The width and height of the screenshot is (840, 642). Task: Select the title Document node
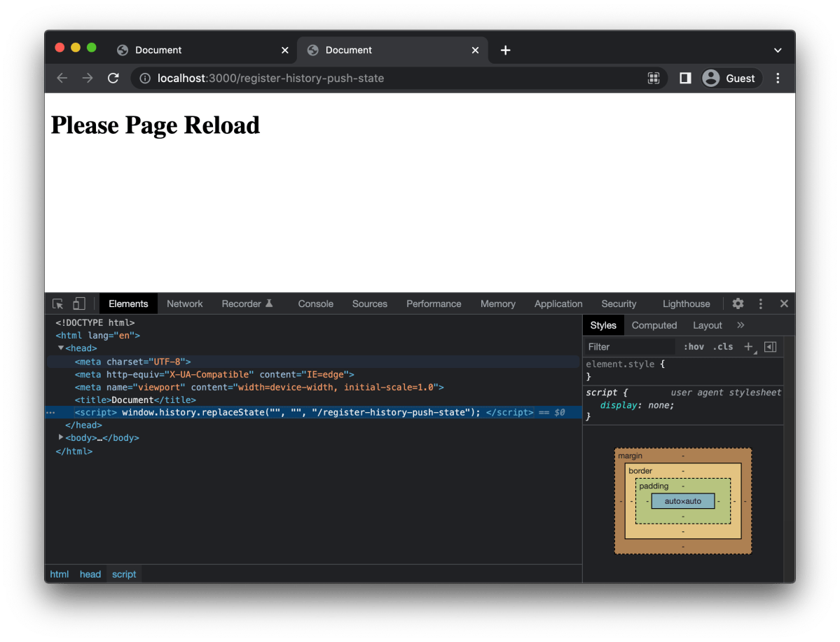pyautogui.click(x=135, y=400)
